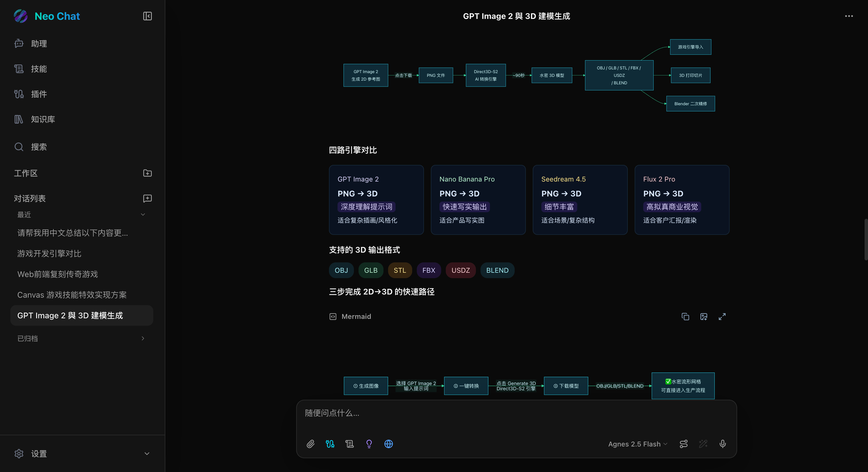Toggle the lightbulb thinking mode
The image size is (868, 472).
[x=369, y=444]
